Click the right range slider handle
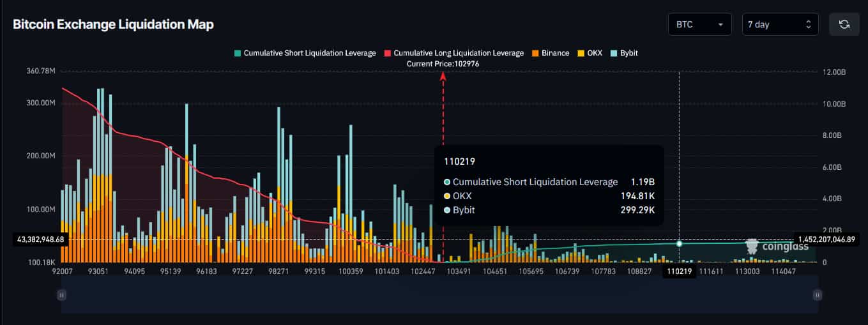The height and width of the screenshot is (325, 868). [817, 295]
